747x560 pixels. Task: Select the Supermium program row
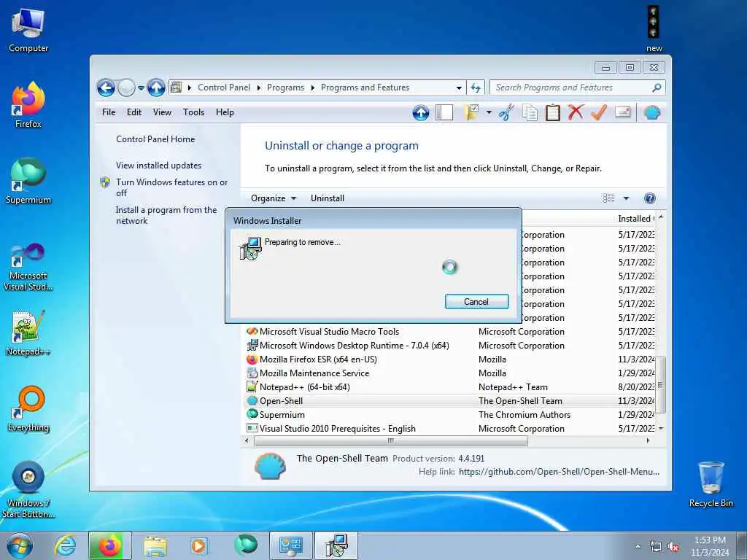click(x=450, y=415)
